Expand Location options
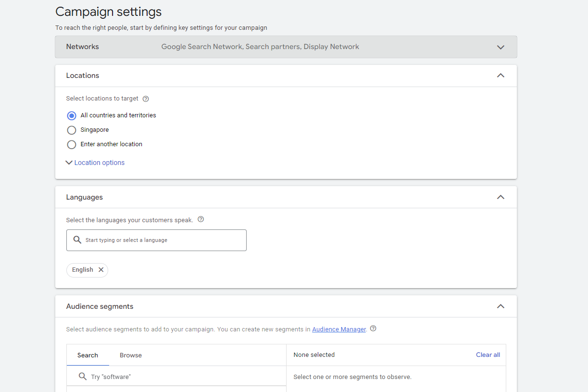The width and height of the screenshot is (588, 392). [x=99, y=163]
